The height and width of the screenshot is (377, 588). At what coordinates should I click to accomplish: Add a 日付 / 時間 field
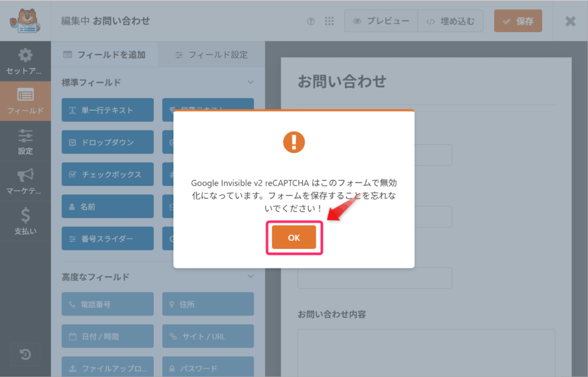107,336
